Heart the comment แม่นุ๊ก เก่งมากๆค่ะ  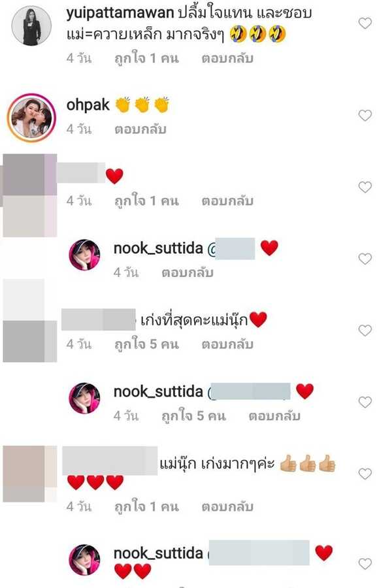pos(365,473)
